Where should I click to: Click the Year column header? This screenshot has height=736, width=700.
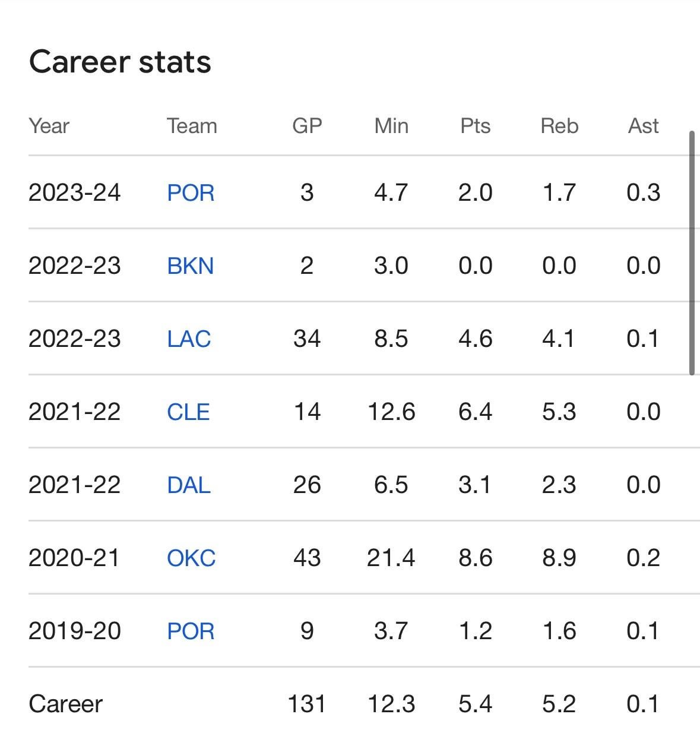click(49, 126)
